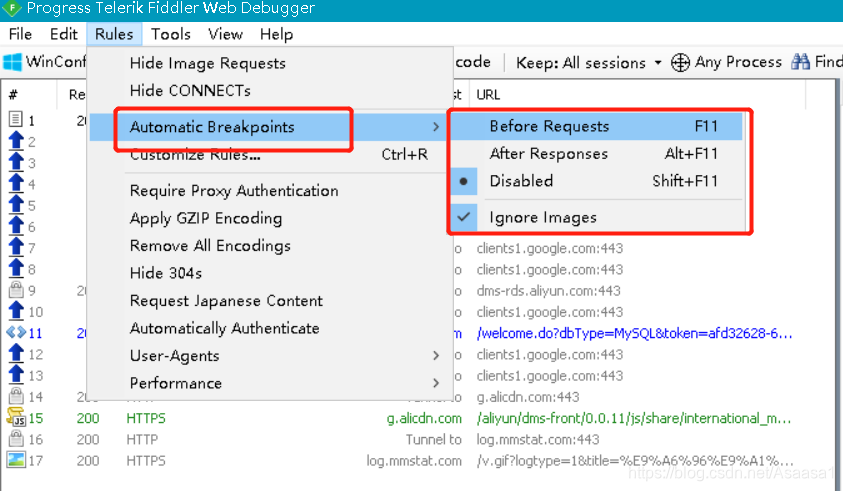Toggle Hide CONNECTs rule
This screenshot has width=843, height=491.
click(190, 91)
